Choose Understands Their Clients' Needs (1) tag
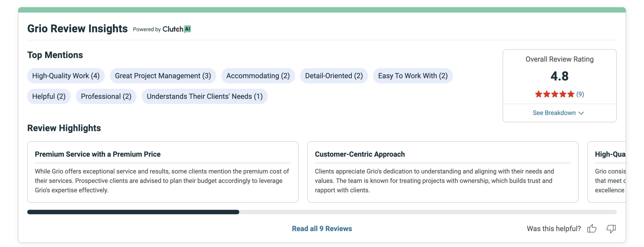This screenshot has width=644, height=247. click(205, 97)
